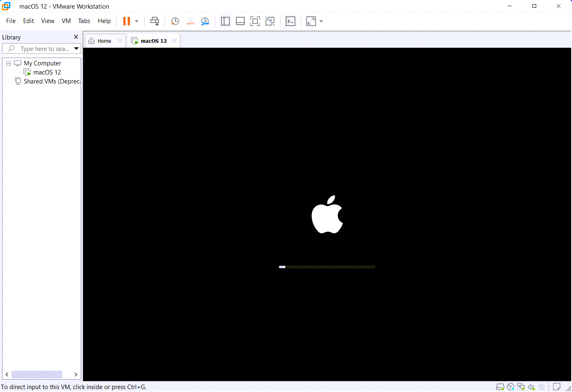The image size is (572, 392).
Task: Open the library search filter dropdown
Action: 76,49
